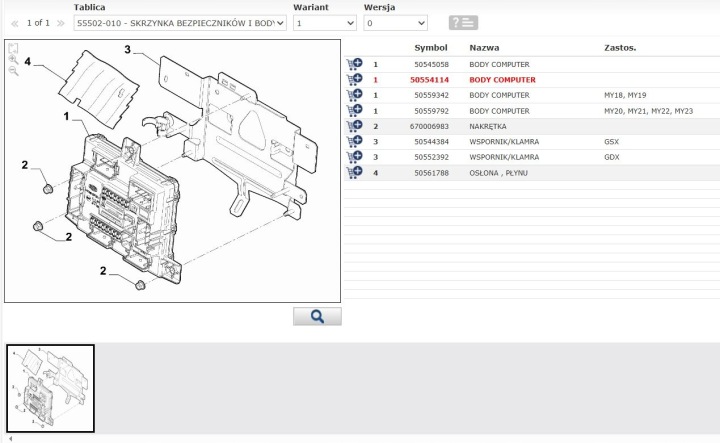Click the GSX application cell
This screenshot has width=720, height=443.
(612, 141)
